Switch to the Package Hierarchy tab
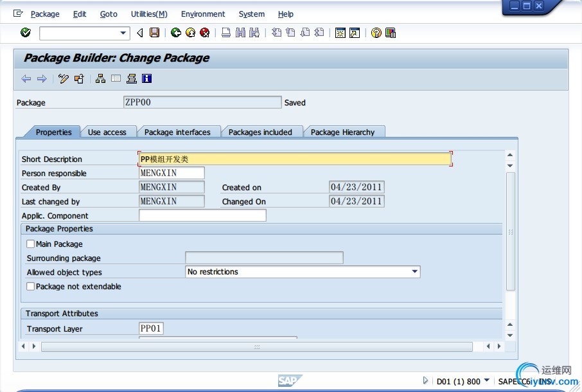Viewport: 582px width, 392px height. click(x=342, y=132)
